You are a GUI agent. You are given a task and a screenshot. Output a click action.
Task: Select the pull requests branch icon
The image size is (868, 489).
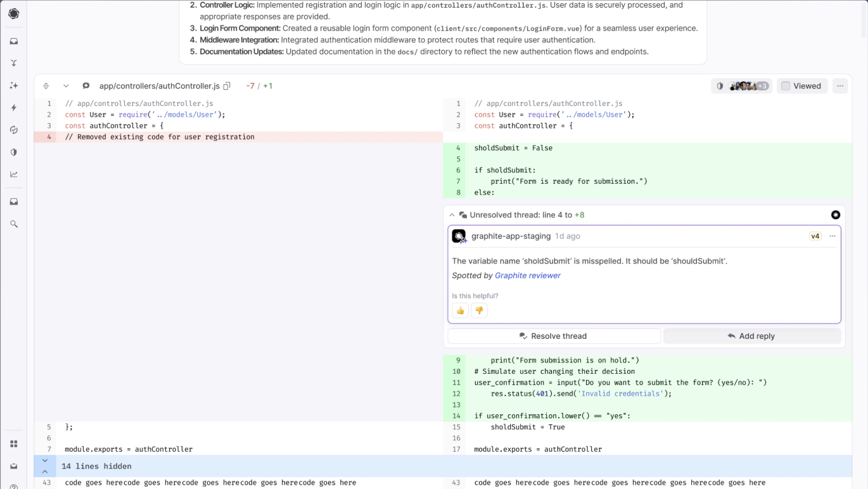pyautogui.click(x=13, y=63)
